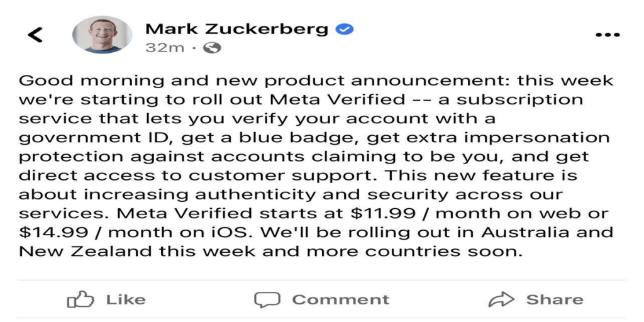Open the Mark Zuckerberg profile name link
This screenshot has height=322, width=644.
[237, 29]
